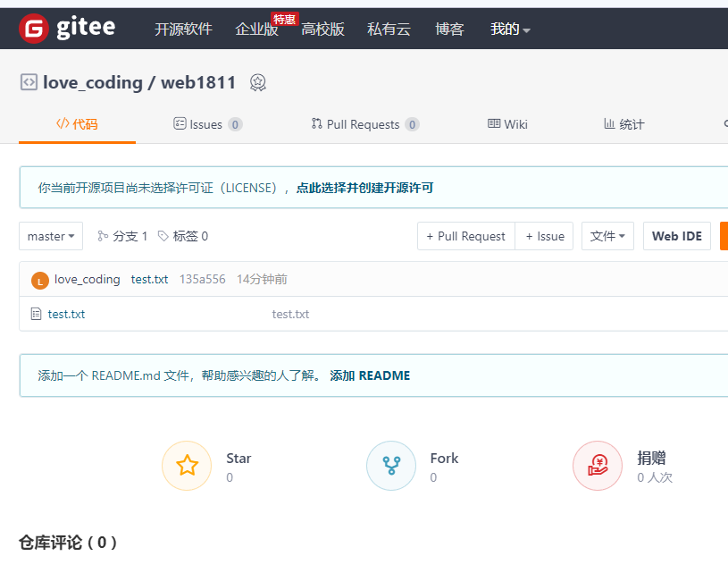Click the gray test.txt commit message in file row
This screenshot has width=728, height=573.
(x=290, y=314)
